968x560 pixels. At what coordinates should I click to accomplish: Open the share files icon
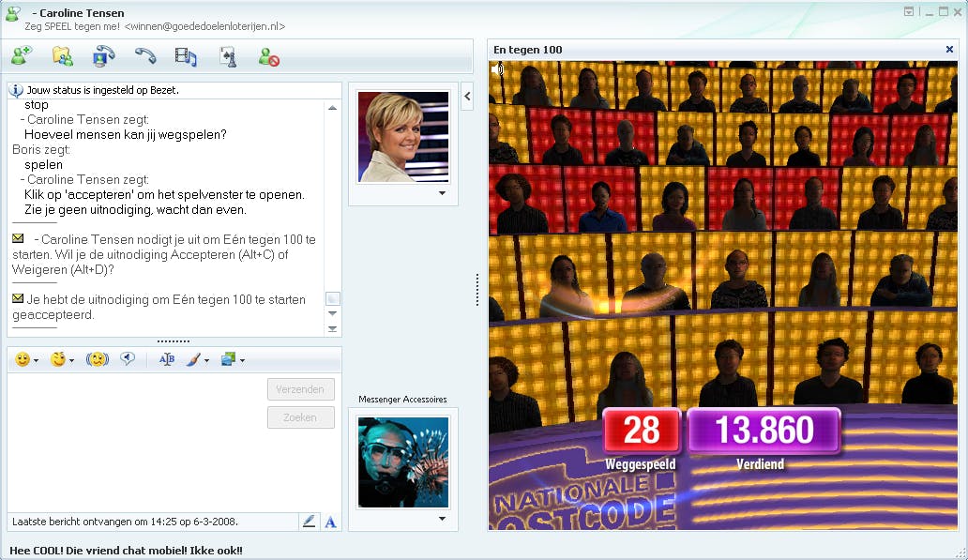tap(62, 57)
